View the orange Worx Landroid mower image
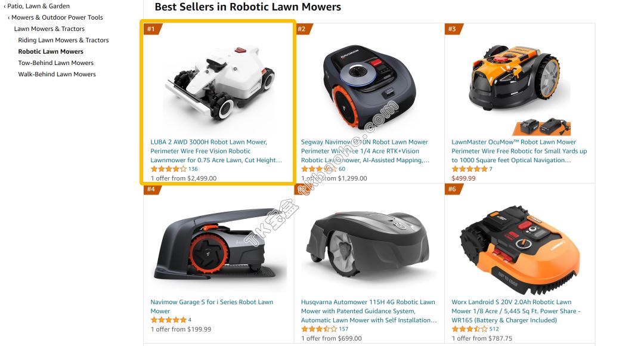This screenshot has height=346, width=644. [519, 249]
